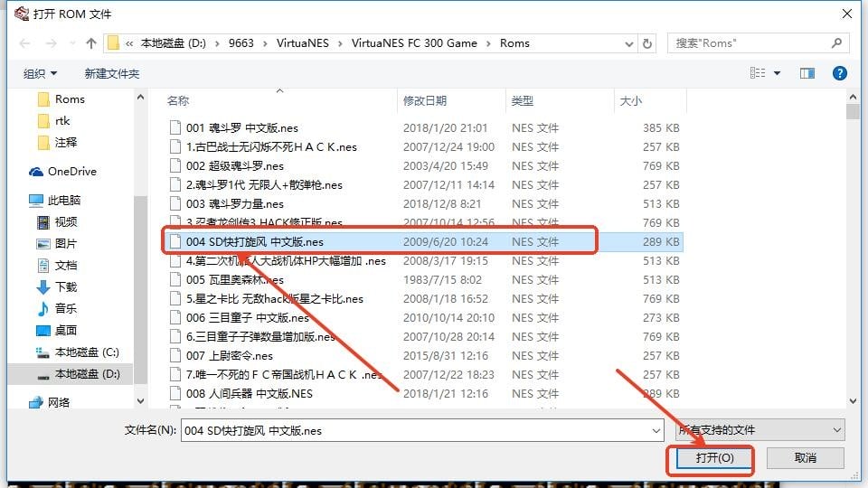Viewport: 868px width, 488px height.
Task: Open file type filter 所有支持的文件
Action: 760,430
